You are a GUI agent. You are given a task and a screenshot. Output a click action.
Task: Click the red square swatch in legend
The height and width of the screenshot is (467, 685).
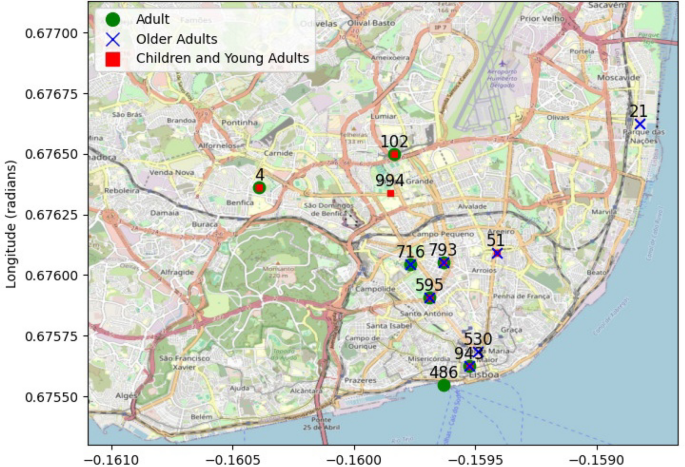pos(112,59)
